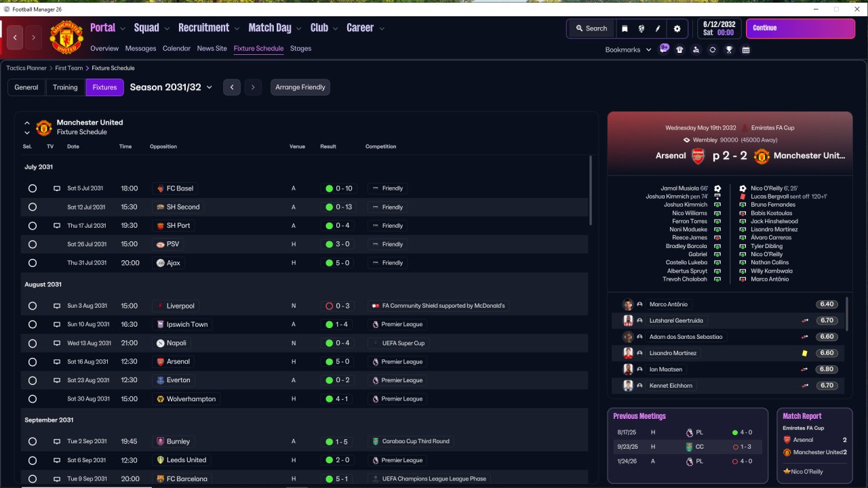Go forward with the right arrow navigation button
Viewport: 868px width, 488px height.
33,37
